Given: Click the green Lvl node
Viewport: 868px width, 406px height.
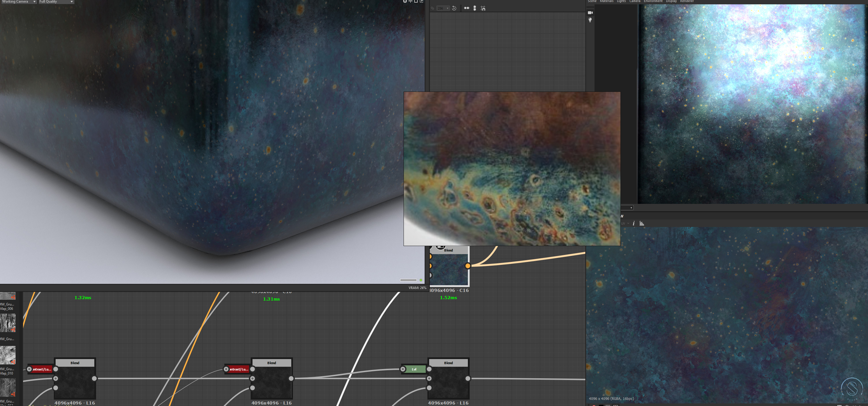Looking at the screenshot, I should (x=414, y=369).
